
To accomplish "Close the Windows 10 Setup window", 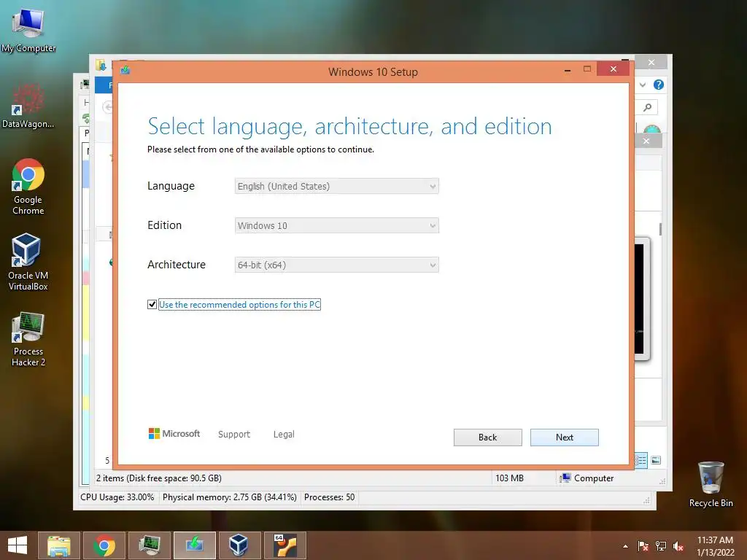I will point(613,69).
